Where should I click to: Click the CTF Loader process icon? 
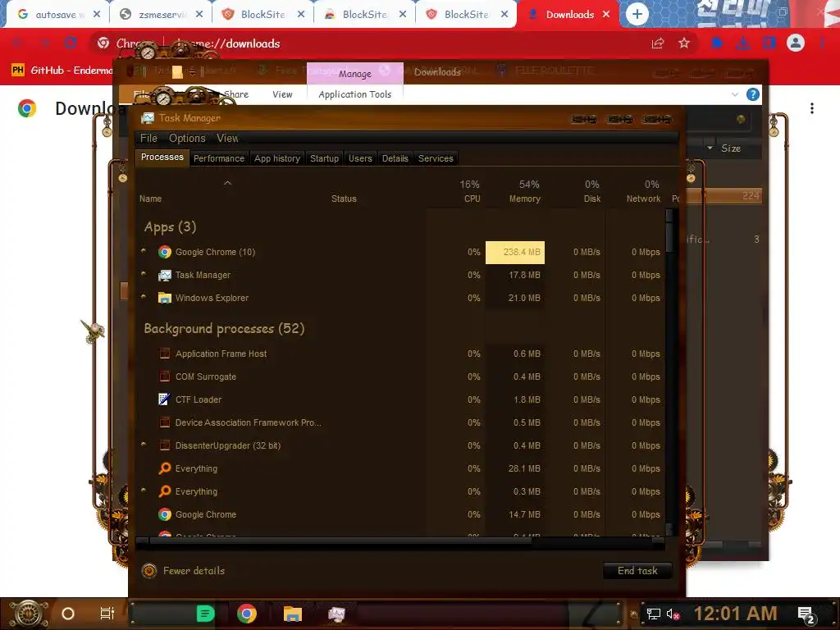pyautogui.click(x=164, y=399)
